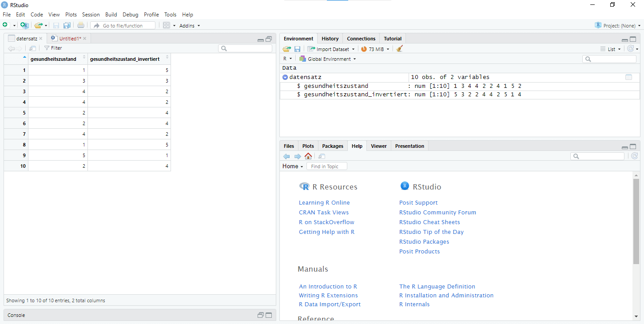The image size is (644, 324).
Task: Open the Global Environment dropdown
Action: tap(328, 59)
